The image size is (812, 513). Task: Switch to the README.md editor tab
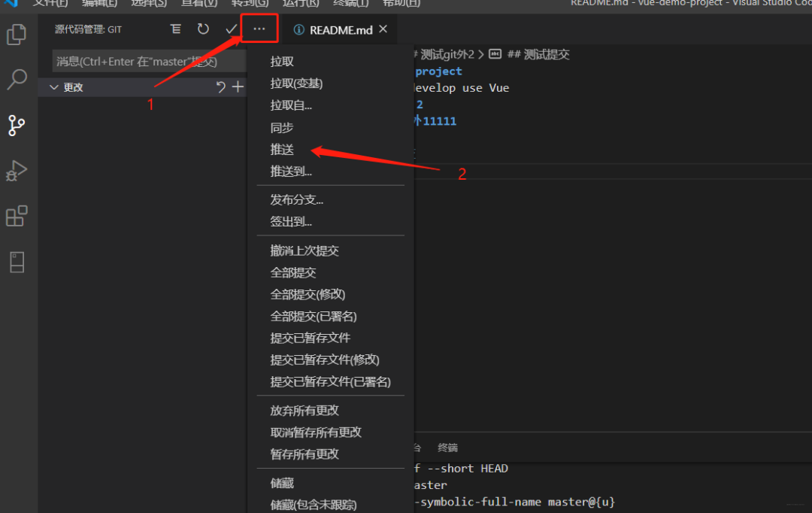[341, 30]
